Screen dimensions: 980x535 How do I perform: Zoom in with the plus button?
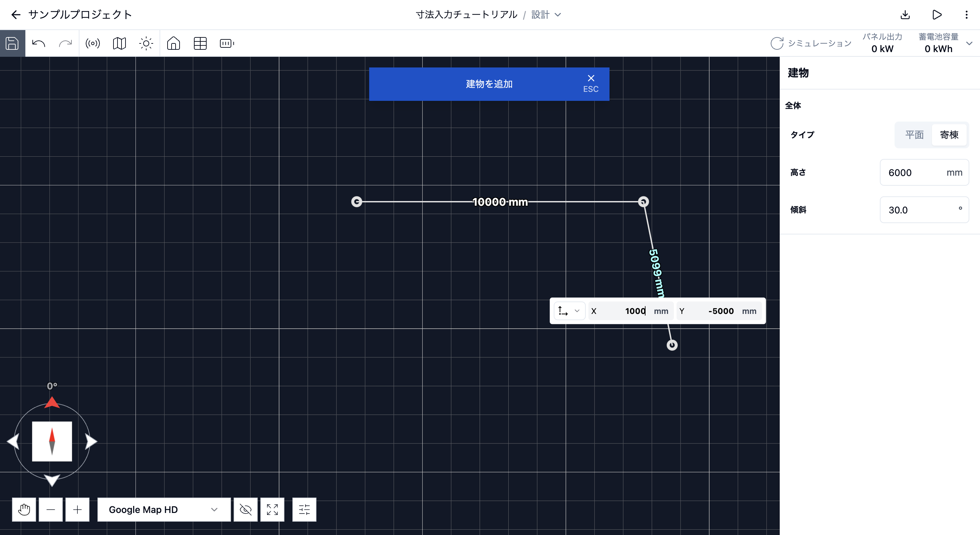coord(77,510)
